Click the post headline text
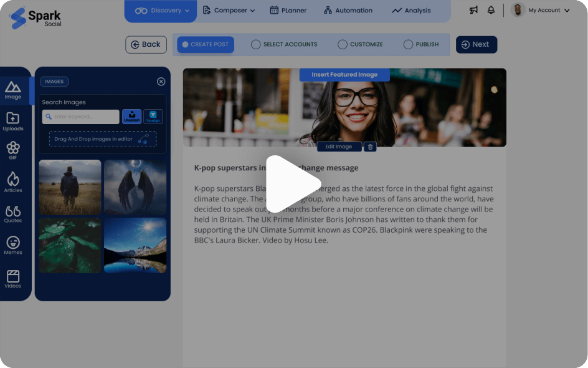588x368 pixels. [x=276, y=168]
